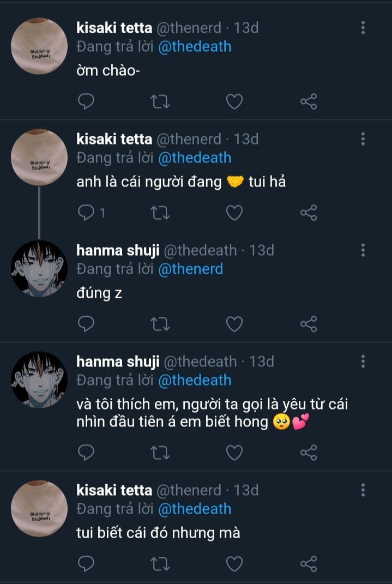Share the "đúng z" tweet
The height and width of the screenshot is (584, 392).
(x=309, y=324)
